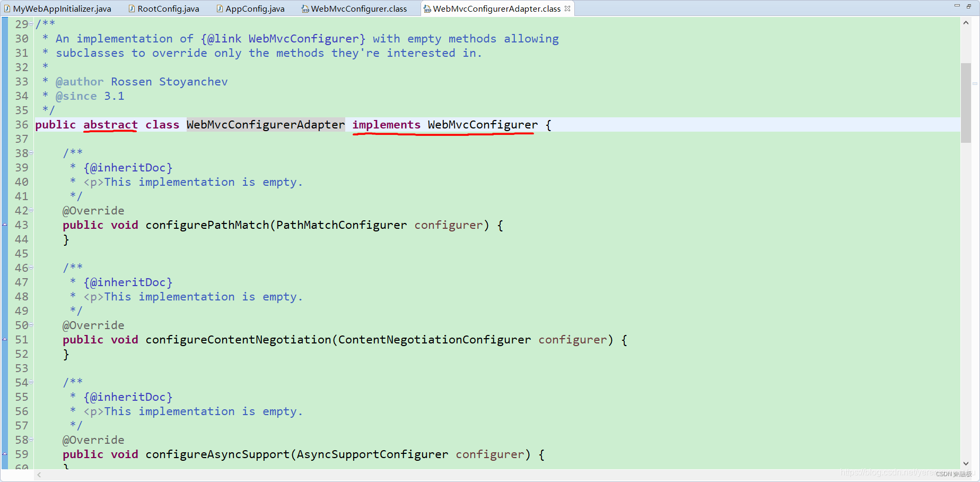Click 'Rossen Stoyanchev' author name
This screenshot has width=980, height=482.
click(x=169, y=82)
